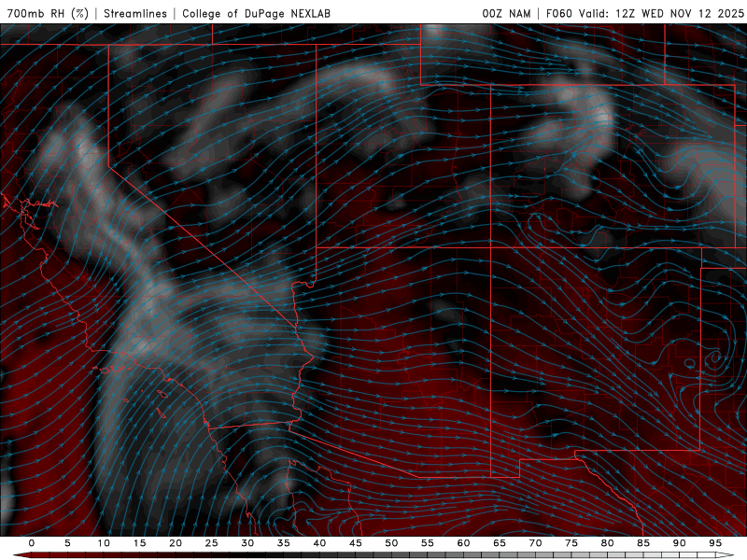Select the colorbar label "45"
The image size is (747, 560).
(x=356, y=543)
